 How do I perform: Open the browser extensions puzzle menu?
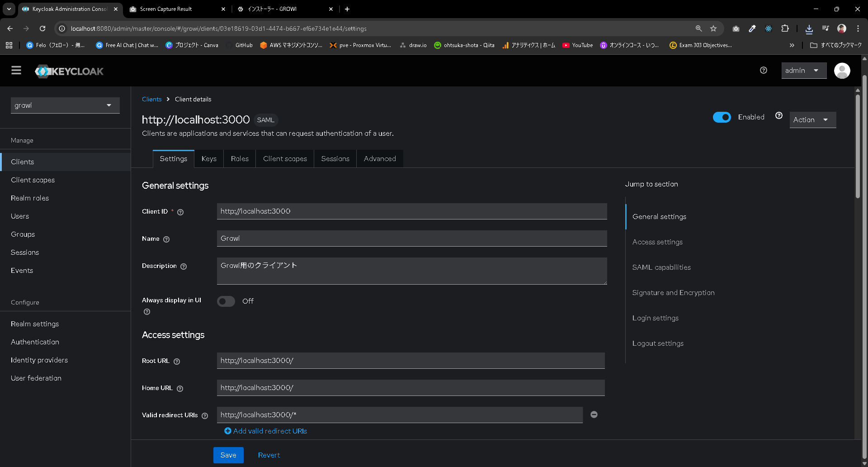(785, 29)
